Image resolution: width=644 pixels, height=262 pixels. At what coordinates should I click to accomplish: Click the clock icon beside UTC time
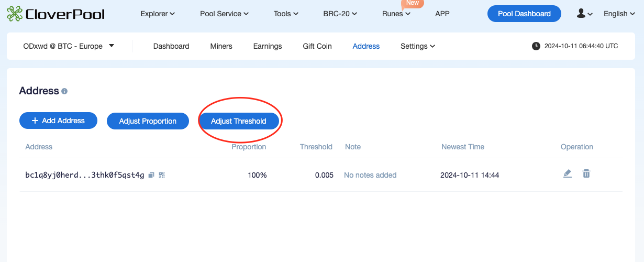click(536, 46)
